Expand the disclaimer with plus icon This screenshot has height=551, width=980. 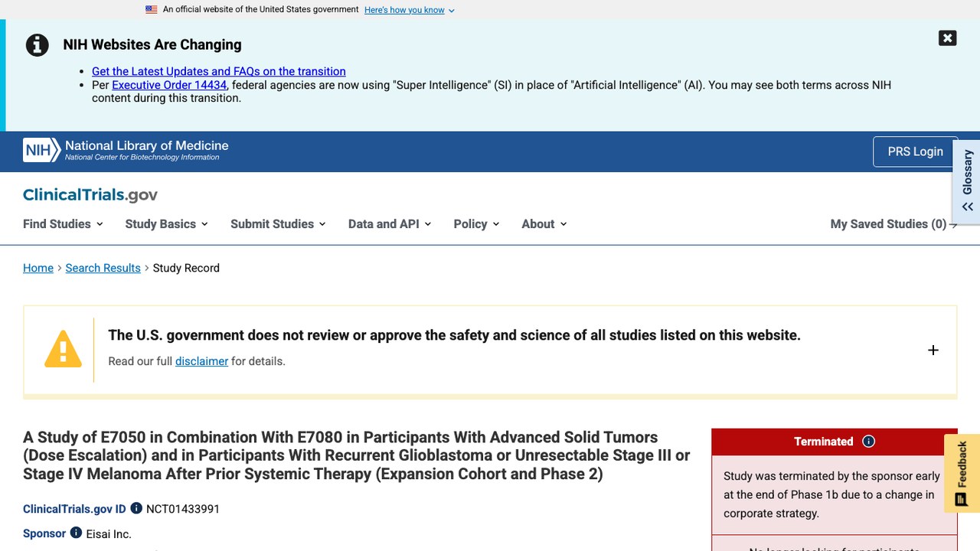pos(933,350)
